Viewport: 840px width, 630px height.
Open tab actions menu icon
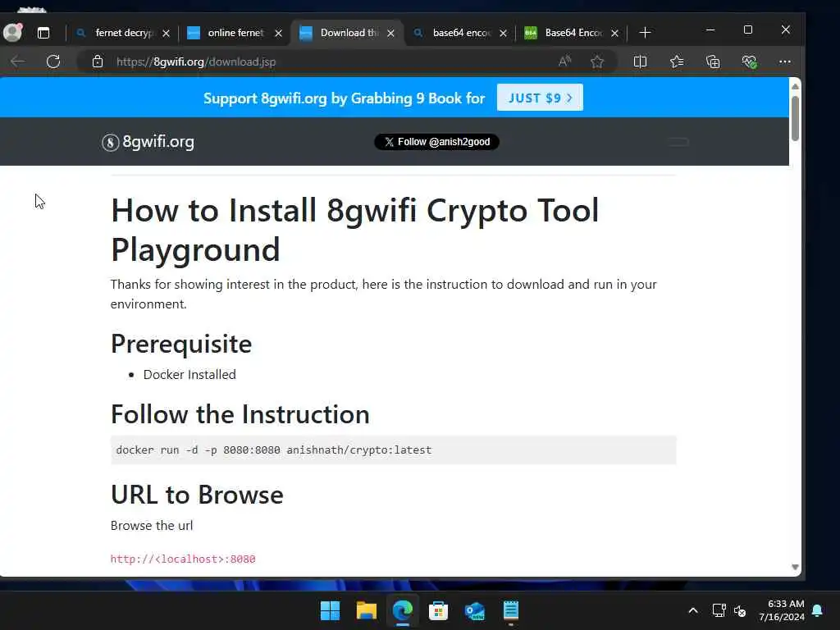[x=43, y=33]
